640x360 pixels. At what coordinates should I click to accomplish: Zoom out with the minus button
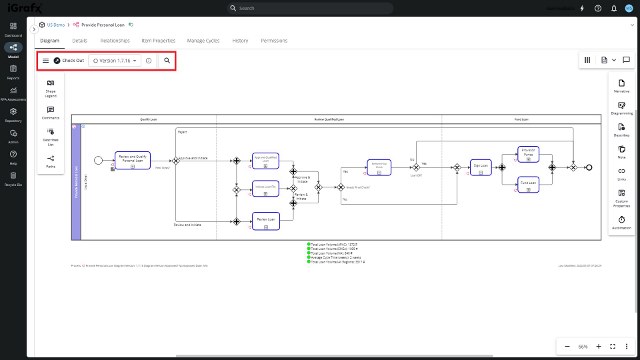coord(567,347)
